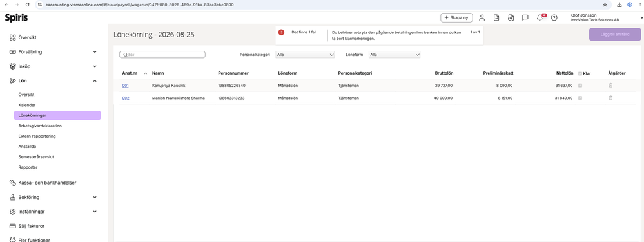The height and width of the screenshot is (242, 644).
Task: Click the error pager text 1 av 1
Action: (475, 32)
